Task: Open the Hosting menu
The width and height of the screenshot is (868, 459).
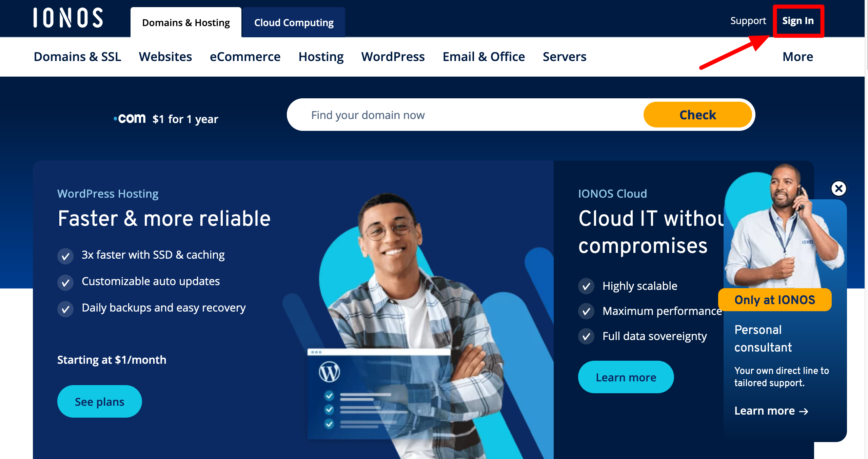Action: (321, 57)
